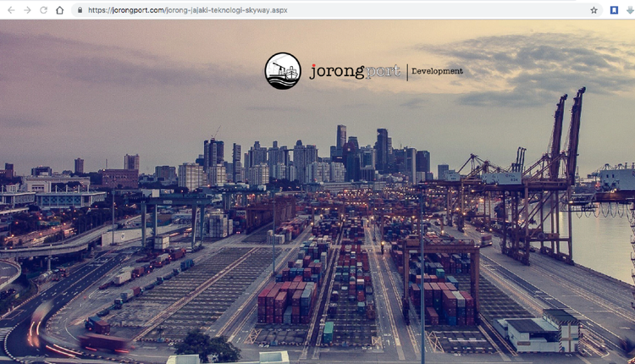Click the right light tile at page bottom

coord(273,358)
